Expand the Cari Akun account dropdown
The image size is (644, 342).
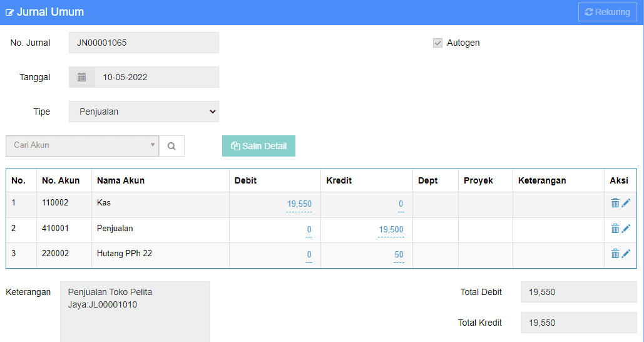click(82, 146)
